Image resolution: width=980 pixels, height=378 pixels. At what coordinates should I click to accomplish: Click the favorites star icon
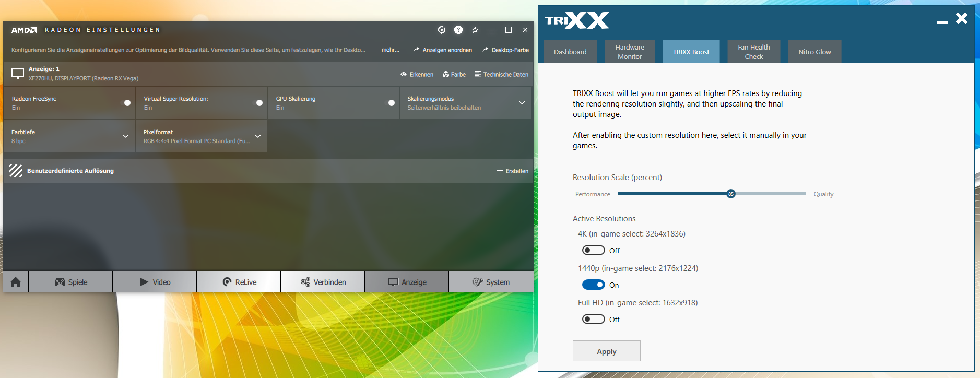point(475,30)
